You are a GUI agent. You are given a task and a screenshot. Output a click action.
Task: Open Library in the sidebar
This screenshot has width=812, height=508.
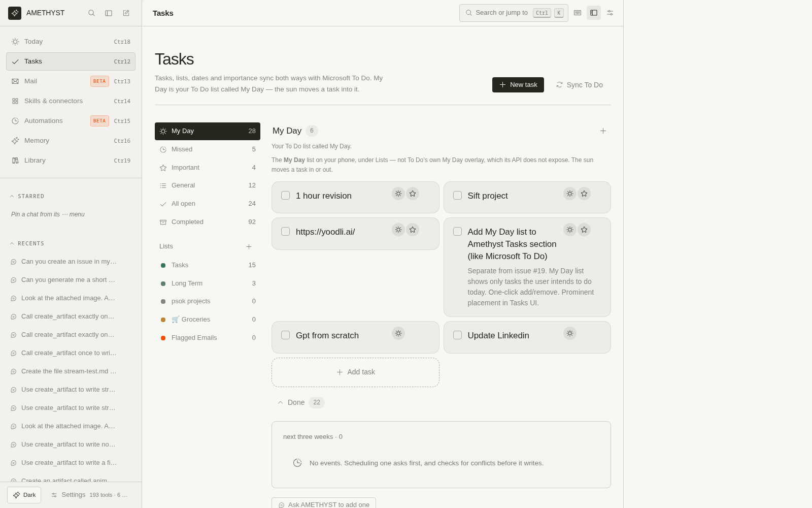[x=71, y=161]
